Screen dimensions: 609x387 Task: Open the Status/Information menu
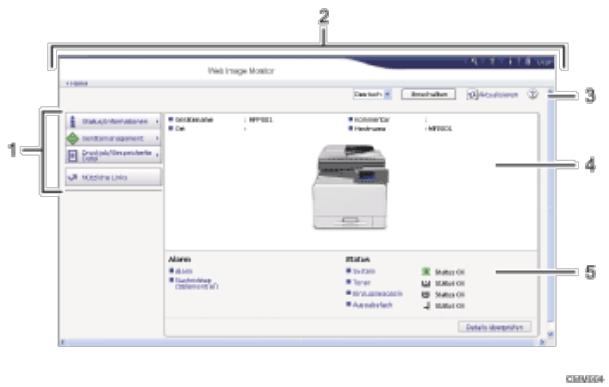click(113, 121)
